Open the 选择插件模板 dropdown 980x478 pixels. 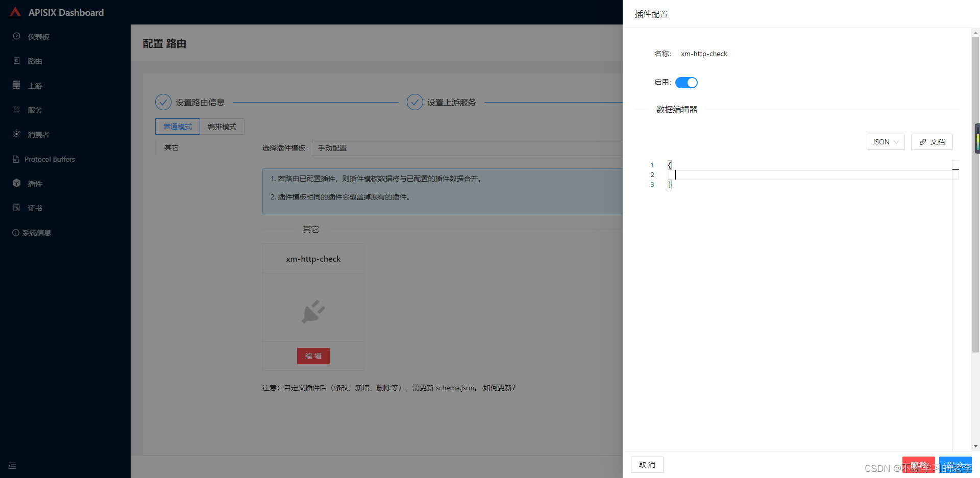467,148
